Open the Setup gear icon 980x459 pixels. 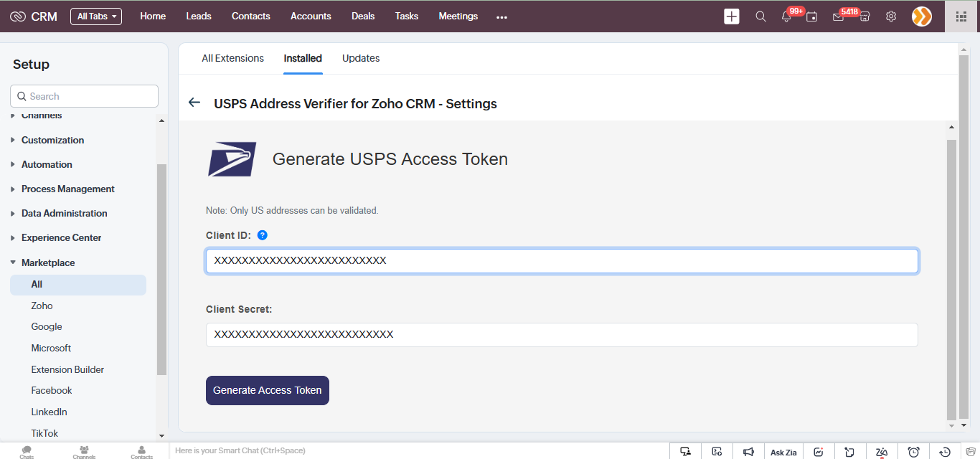tap(891, 16)
